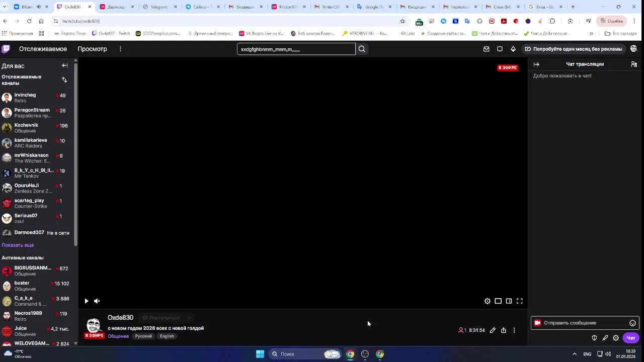
Task: Open Twitch whispers speech bubble icon
Action: coord(500,49)
